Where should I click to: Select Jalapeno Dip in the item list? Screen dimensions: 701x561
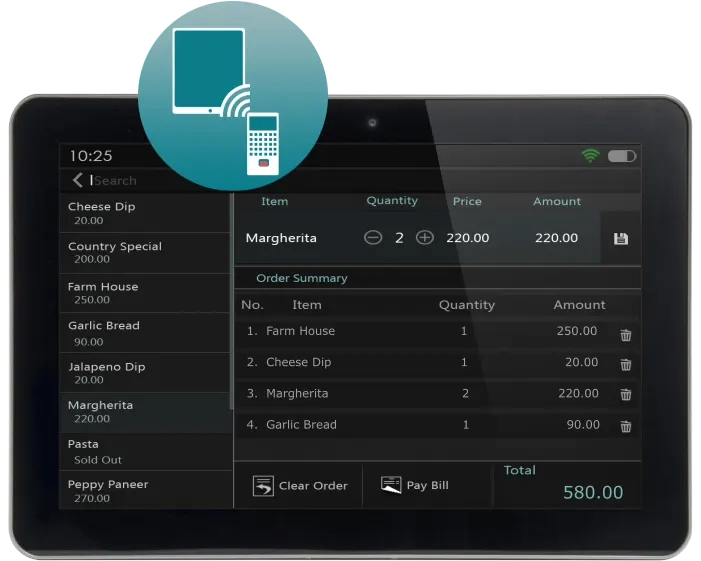[x=145, y=372]
